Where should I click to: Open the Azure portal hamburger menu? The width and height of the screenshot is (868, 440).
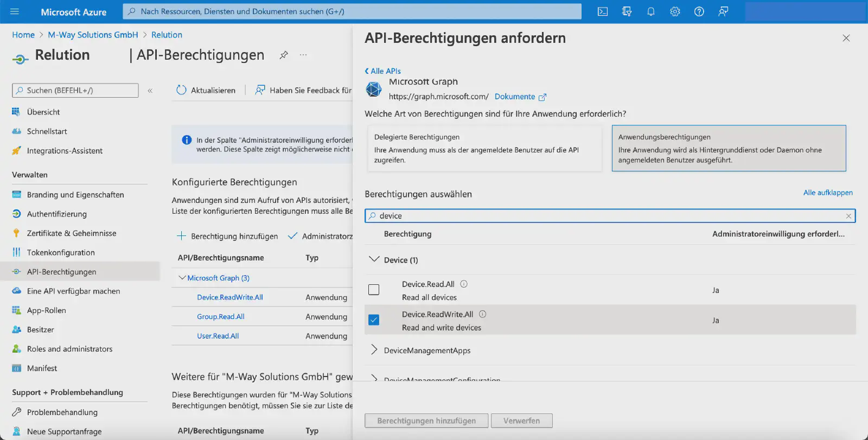click(x=15, y=11)
